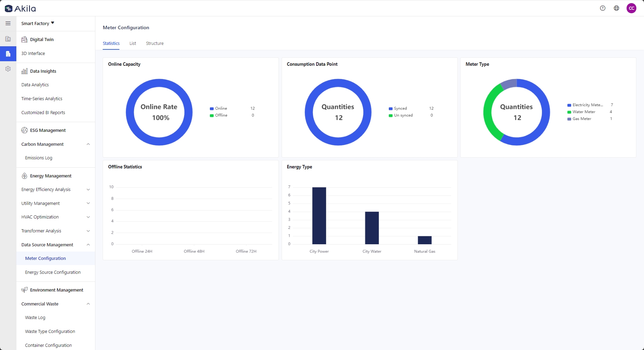Click the Offline 72H axis label

246,251
